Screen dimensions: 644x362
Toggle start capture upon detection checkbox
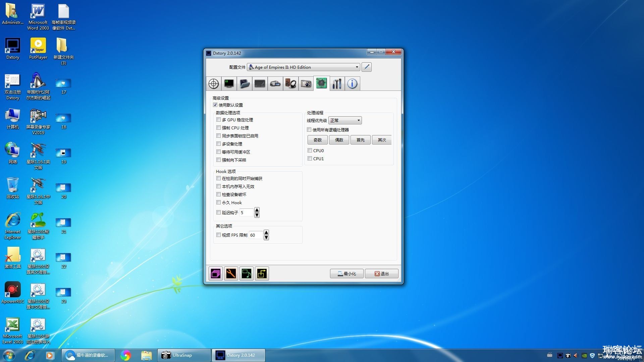click(219, 178)
